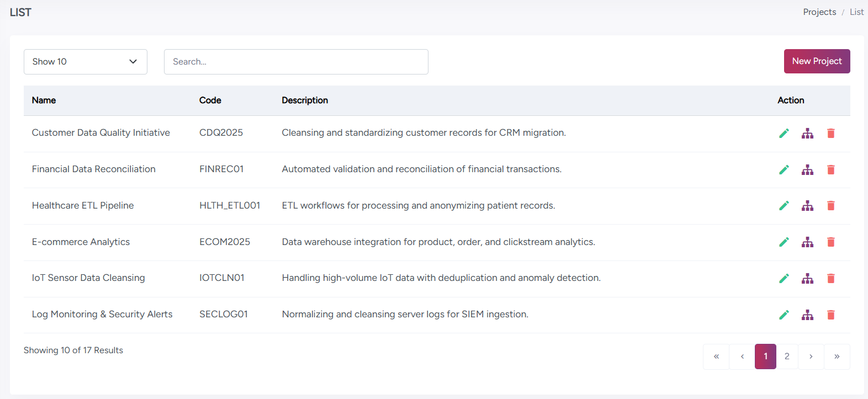Image resolution: width=868 pixels, height=399 pixels.
Task: Edit the Healthcare ETL Pipeline project
Action: click(x=784, y=206)
